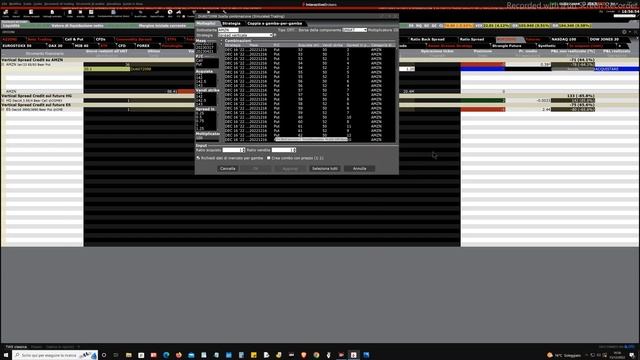The height and width of the screenshot is (360, 640).
Task: Open the Synthetic tab
Action: click(x=547, y=46)
